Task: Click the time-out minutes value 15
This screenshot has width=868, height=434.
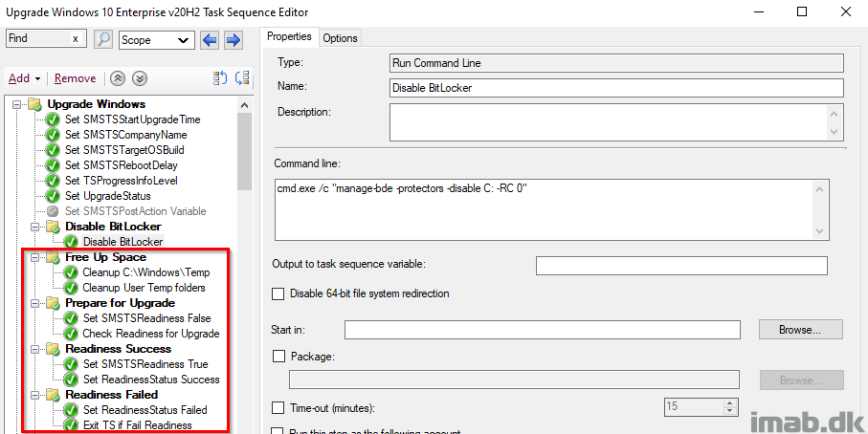Action: 694,406
